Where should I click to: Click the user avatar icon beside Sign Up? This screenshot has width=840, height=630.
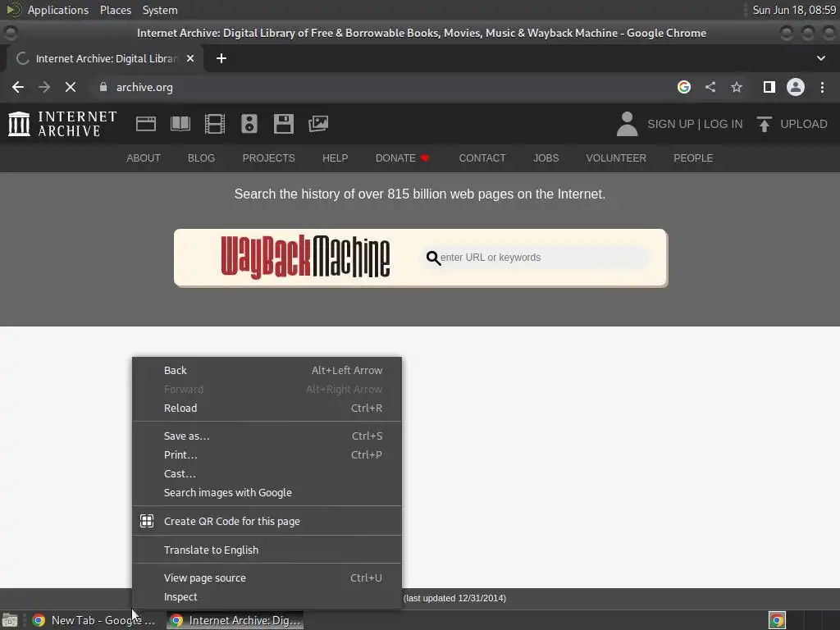pyautogui.click(x=627, y=124)
